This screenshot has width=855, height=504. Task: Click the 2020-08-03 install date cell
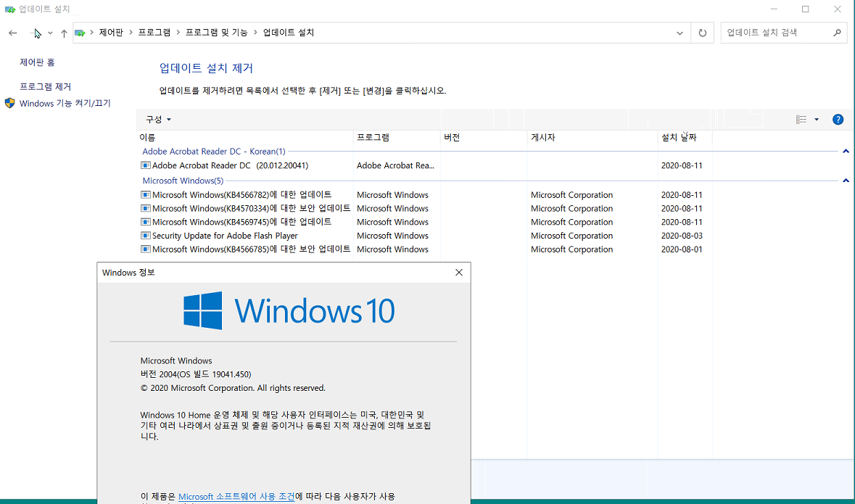[682, 236]
